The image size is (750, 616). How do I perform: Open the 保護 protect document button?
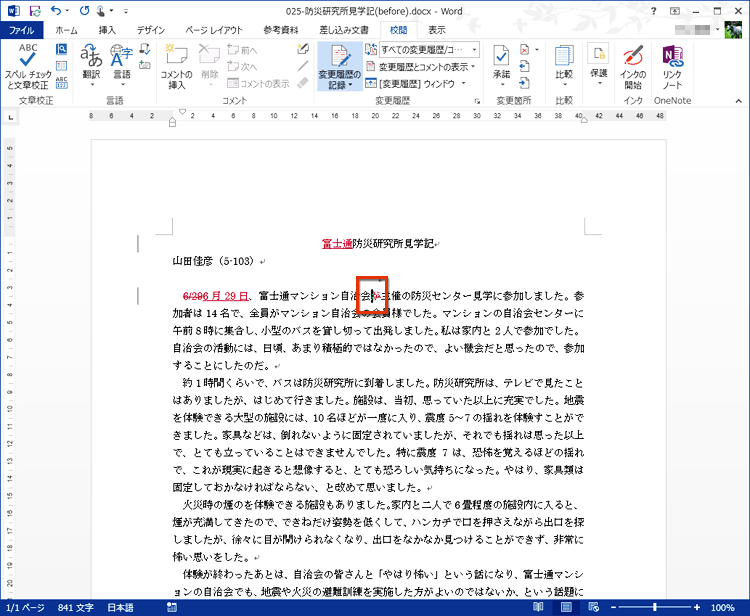598,65
